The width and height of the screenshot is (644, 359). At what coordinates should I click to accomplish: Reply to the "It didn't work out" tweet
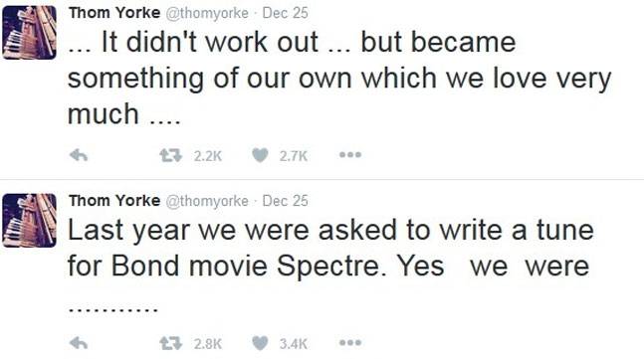(79, 155)
